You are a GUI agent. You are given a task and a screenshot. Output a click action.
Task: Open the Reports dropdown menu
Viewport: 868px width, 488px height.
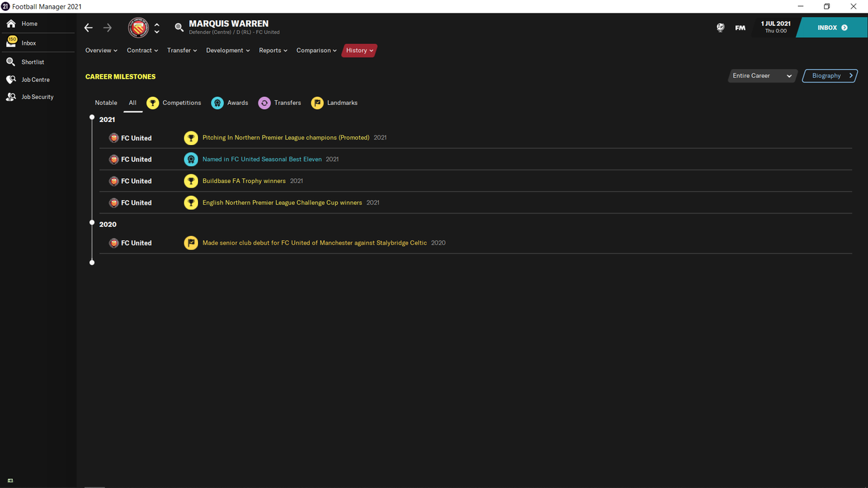pos(273,50)
